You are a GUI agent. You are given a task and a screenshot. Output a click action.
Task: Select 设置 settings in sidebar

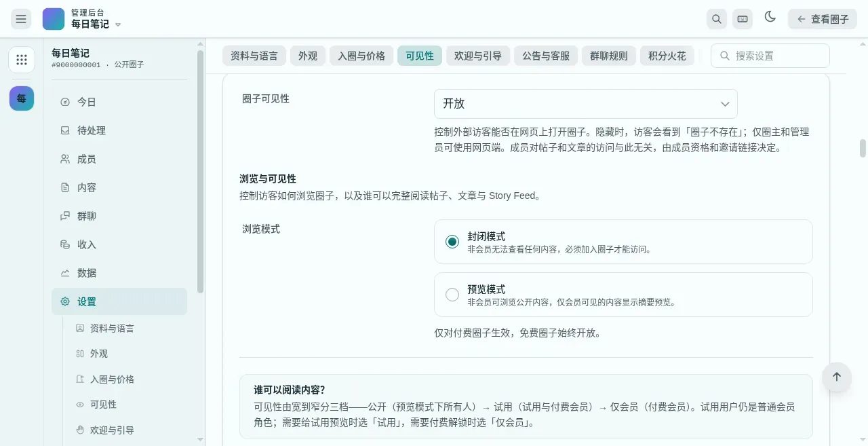coord(119,301)
